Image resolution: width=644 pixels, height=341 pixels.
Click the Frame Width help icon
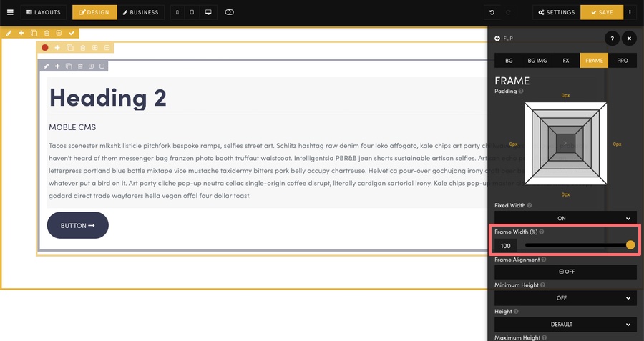point(542,232)
